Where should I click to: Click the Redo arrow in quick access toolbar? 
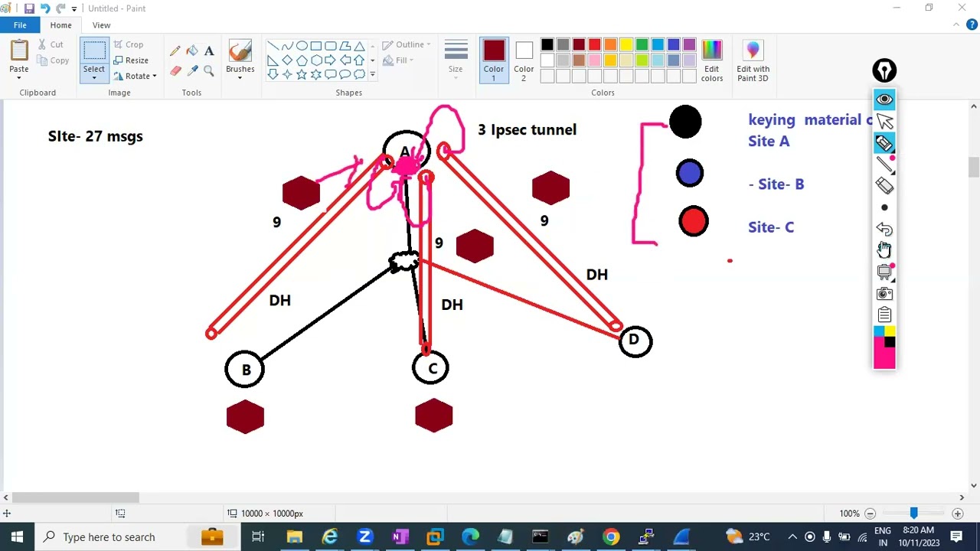coord(60,8)
